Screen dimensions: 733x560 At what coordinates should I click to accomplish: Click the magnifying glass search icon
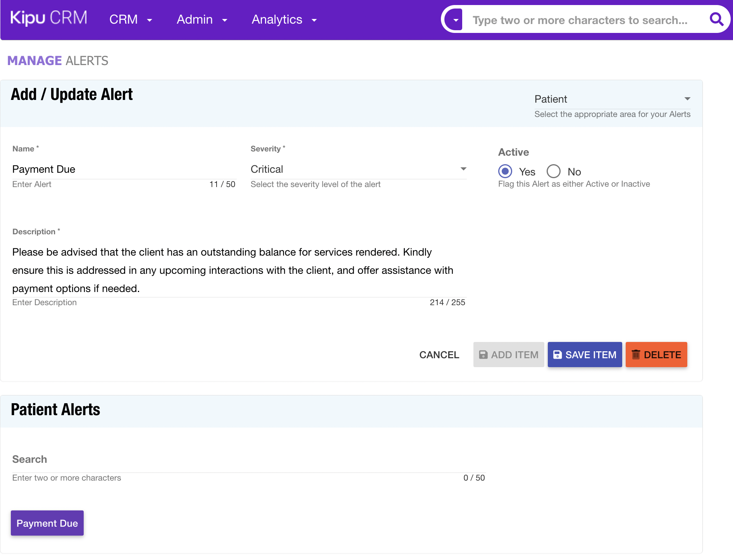pos(716,19)
